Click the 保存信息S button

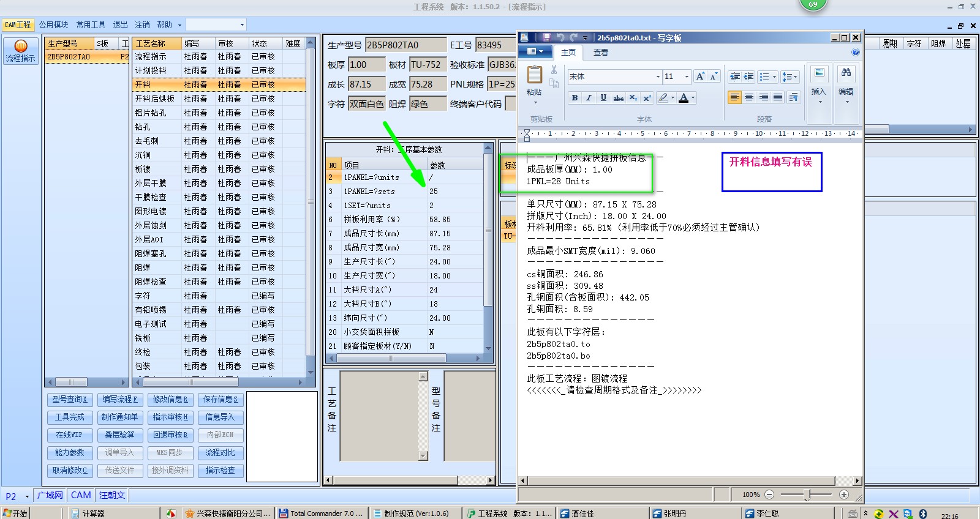[x=221, y=399]
